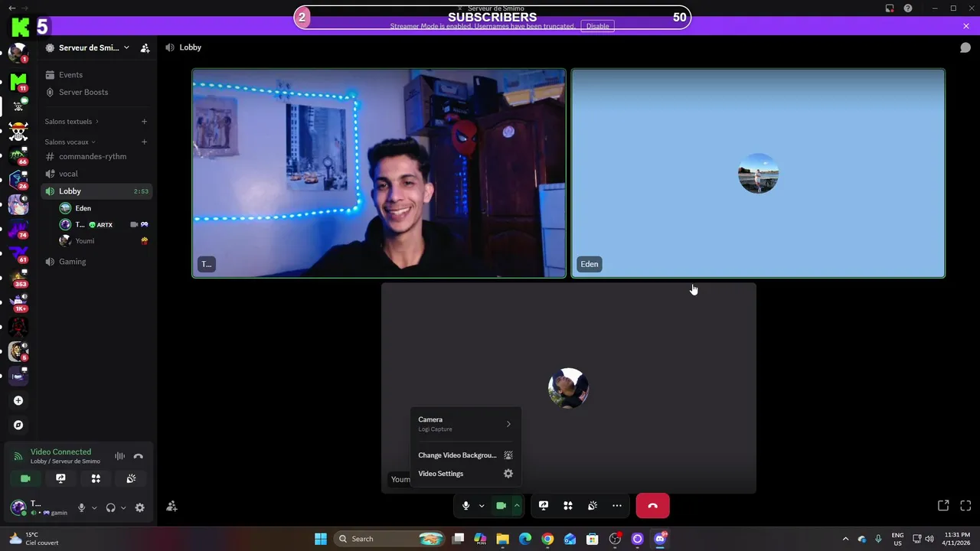The height and width of the screenshot is (551, 980).
Task: Click the taskbar Search box
Action: pos(390,539)
